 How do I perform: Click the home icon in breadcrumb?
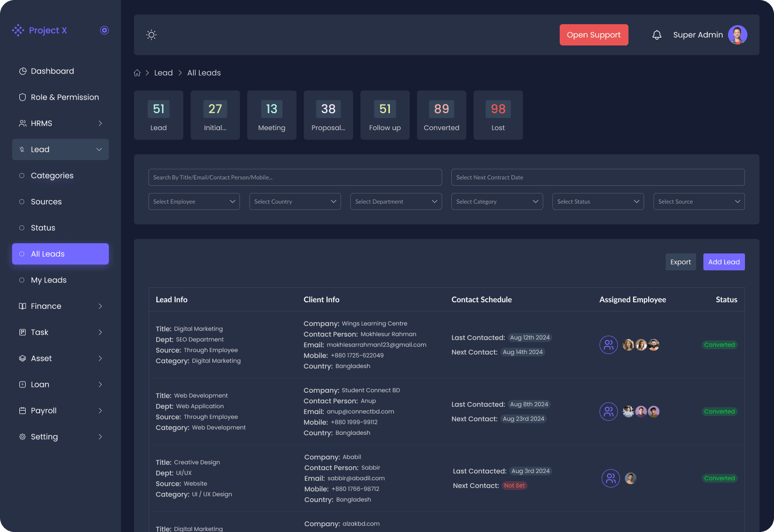[137, 73]
